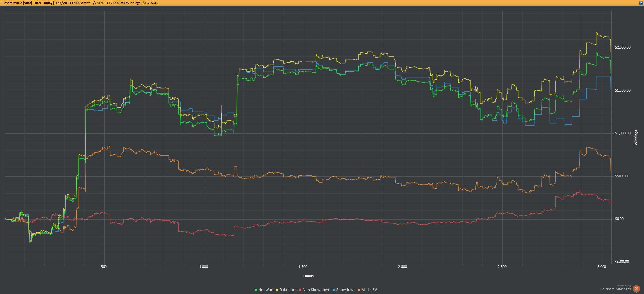Click the orange All-In EV legend swatch
Image resolution: width=644 pixels, height=294 pixels.
(359, 290)
